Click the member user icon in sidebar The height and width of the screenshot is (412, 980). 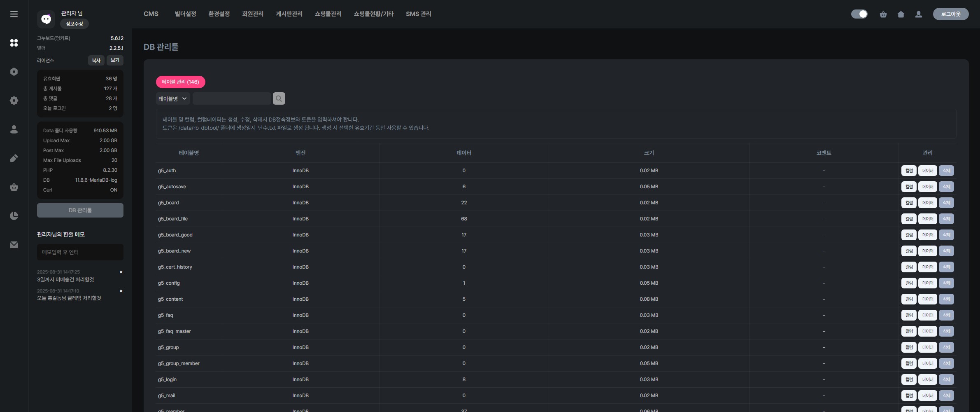pyautogui.click(x=14, y=129)
